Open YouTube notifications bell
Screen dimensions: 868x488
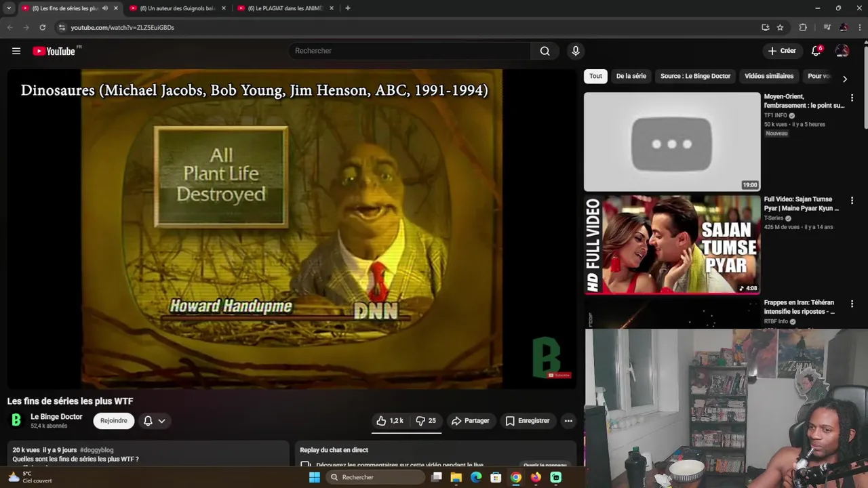[816, 51]
